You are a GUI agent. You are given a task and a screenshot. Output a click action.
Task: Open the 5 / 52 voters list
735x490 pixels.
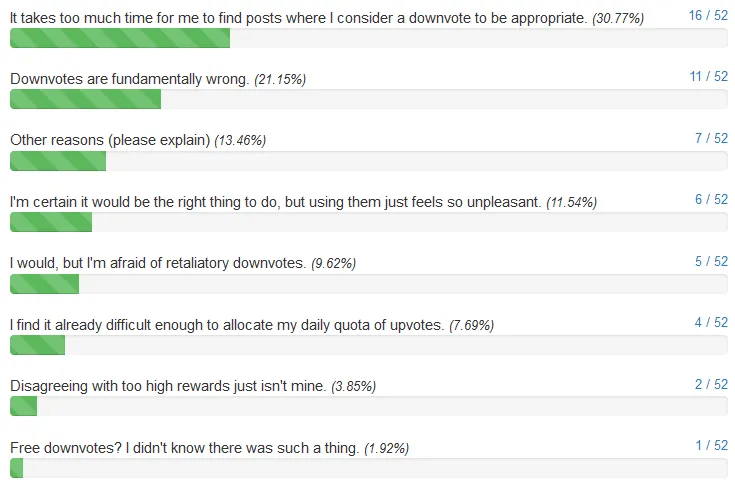click(x=711, y=261)
